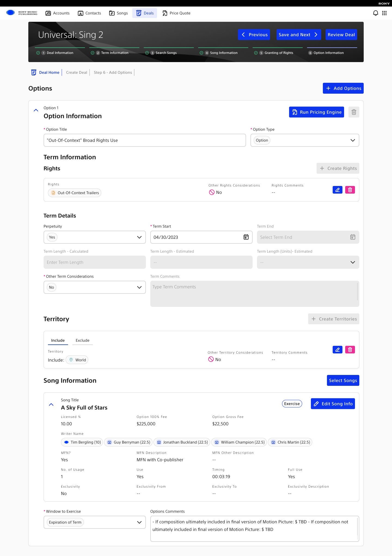Screen dimensions: 392x556
Task: Click the Option Title input field
Action: (145, 140)
